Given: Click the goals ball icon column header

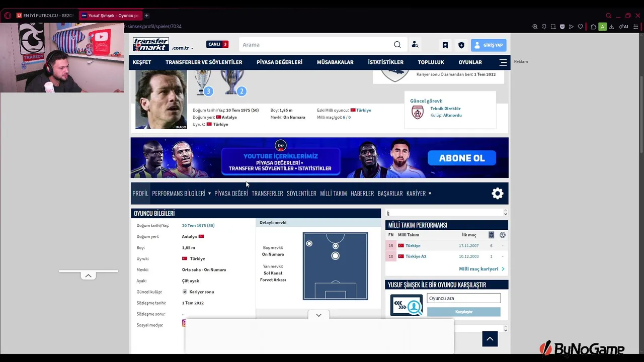Looking at the screenshot, I should point(503,235).
